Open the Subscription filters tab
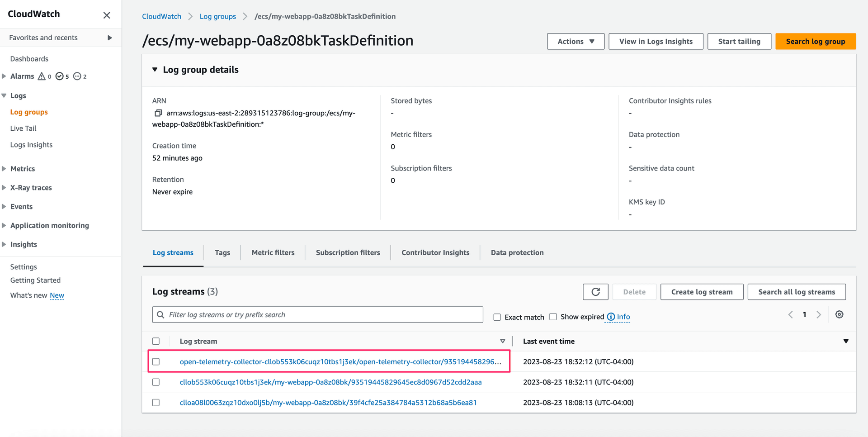Viewport: 868px width, 437px height. coord(348,252)
